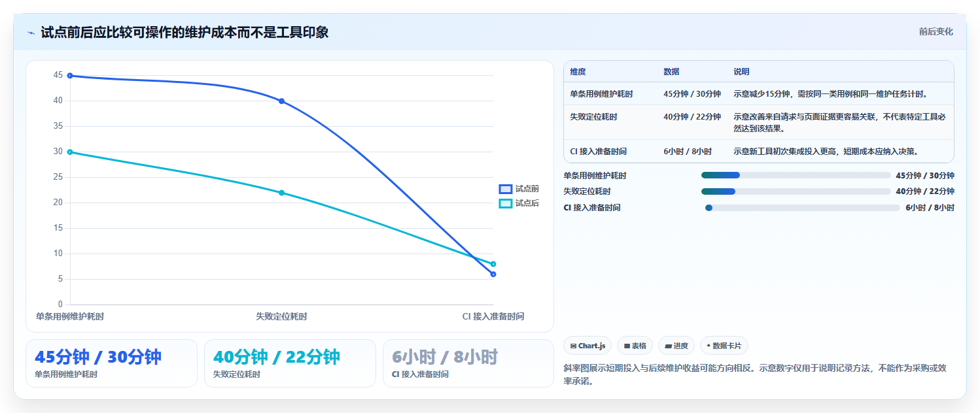Click the 试点前 point at 失败定位耗时 (40)
980x413 pixels.
281,101
